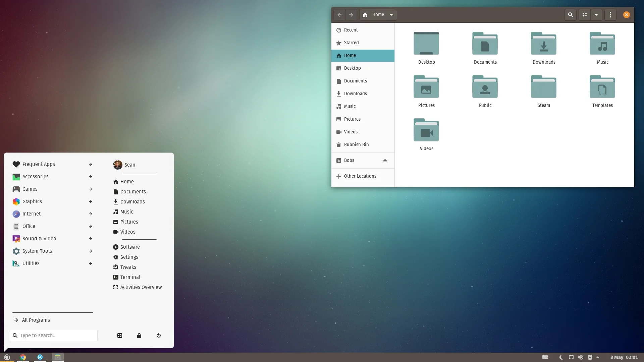644x362 pixels.
Task: Click the display icon in system tray
Action: [x=571, y=357]
